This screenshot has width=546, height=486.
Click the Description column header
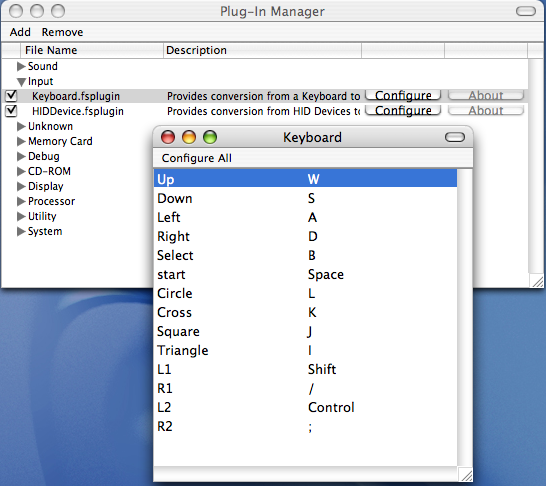pos(262,50)
